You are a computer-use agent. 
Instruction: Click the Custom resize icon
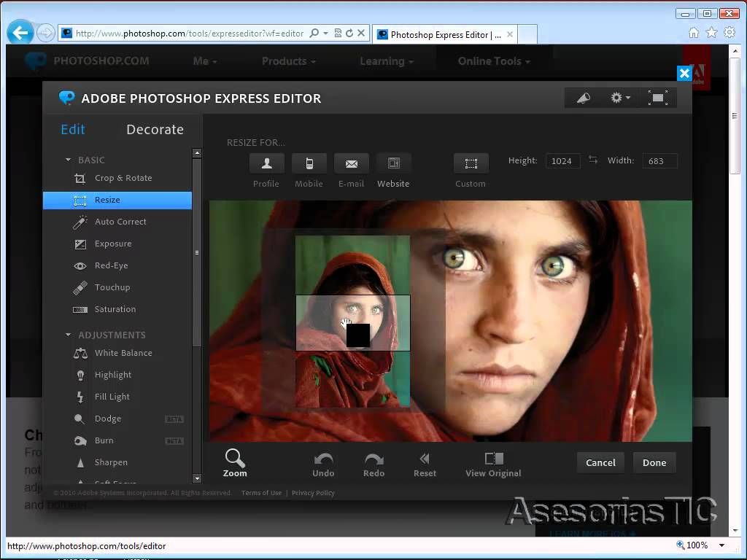click(x=471, y=163)
